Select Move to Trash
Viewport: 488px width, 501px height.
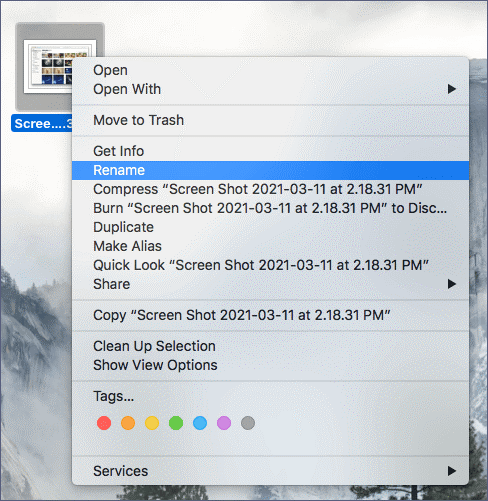tap(270, 120)
